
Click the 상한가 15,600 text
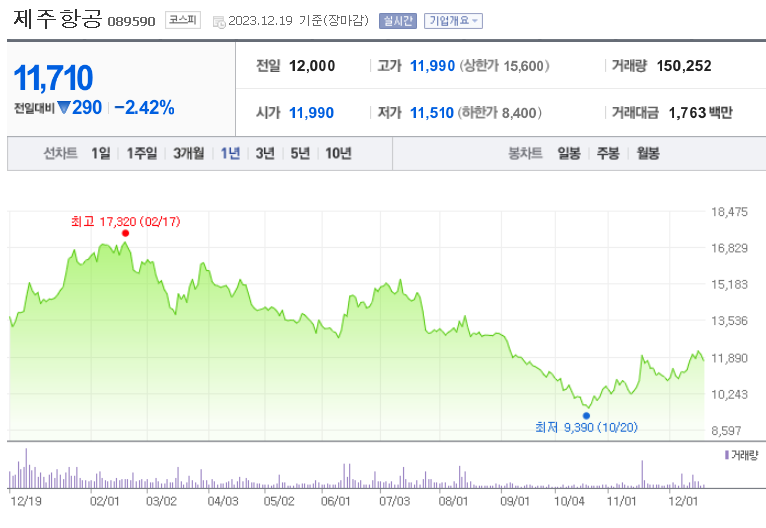tap(504, 66)
